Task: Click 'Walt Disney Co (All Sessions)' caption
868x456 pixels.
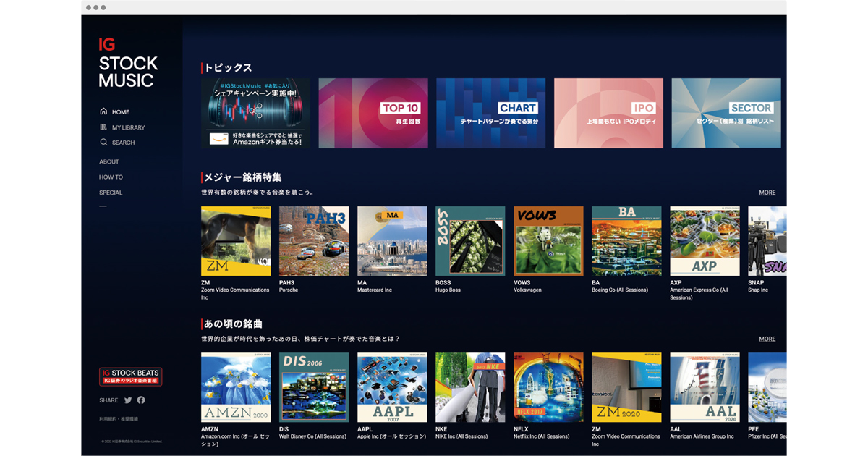Action: tap(312, 436)
